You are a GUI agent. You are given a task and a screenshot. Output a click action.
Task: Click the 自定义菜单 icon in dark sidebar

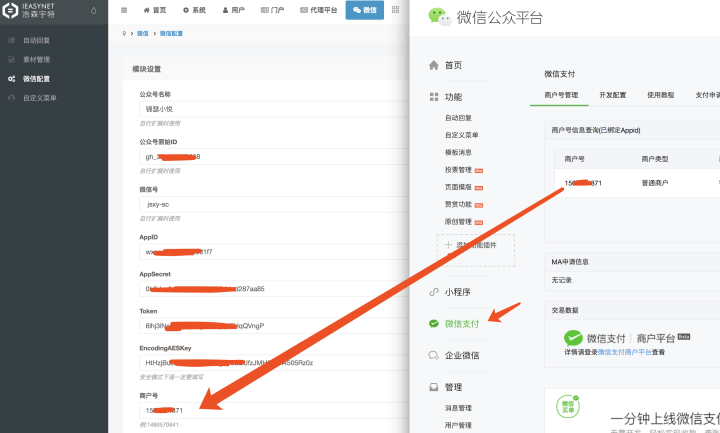pos(11,98)
